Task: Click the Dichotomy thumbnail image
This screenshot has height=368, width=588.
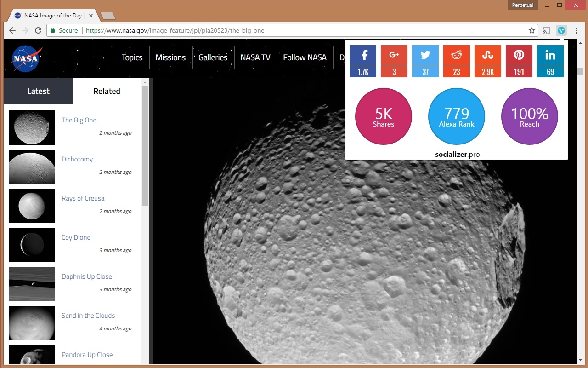Action: [32, 167]
